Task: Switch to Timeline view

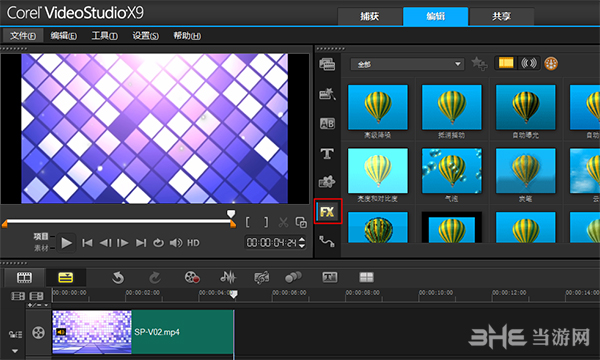Action: (65, 277)
